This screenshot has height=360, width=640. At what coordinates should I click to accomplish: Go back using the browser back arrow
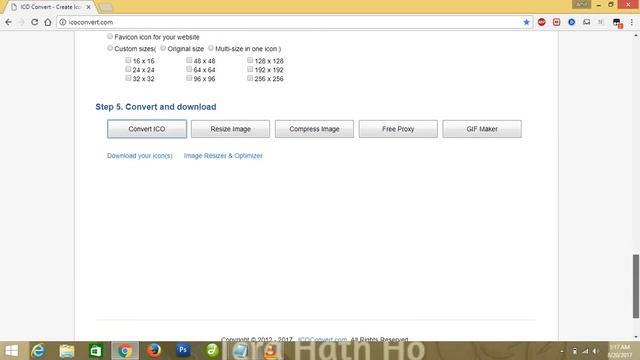pos(9,22)
